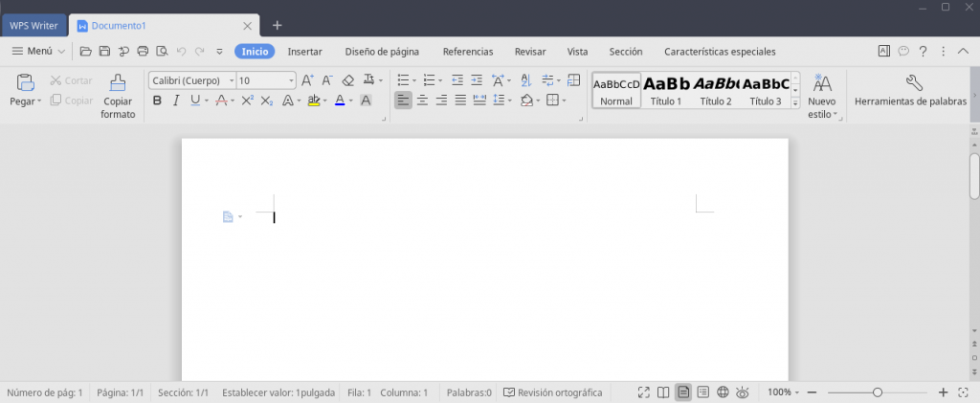The image size is (980, 403).
Task: Click the print icon in quick access toolbar
Action: point(143,52)
